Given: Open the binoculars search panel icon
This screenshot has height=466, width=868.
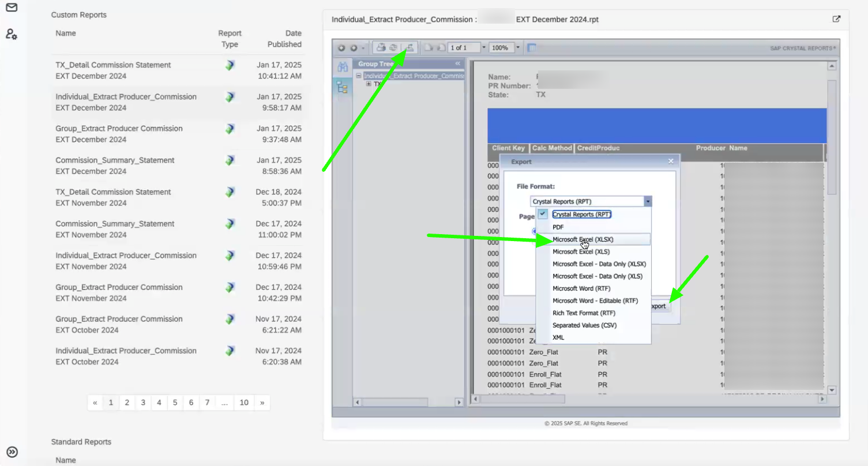Looking at the screenshot, I should 343,67.
